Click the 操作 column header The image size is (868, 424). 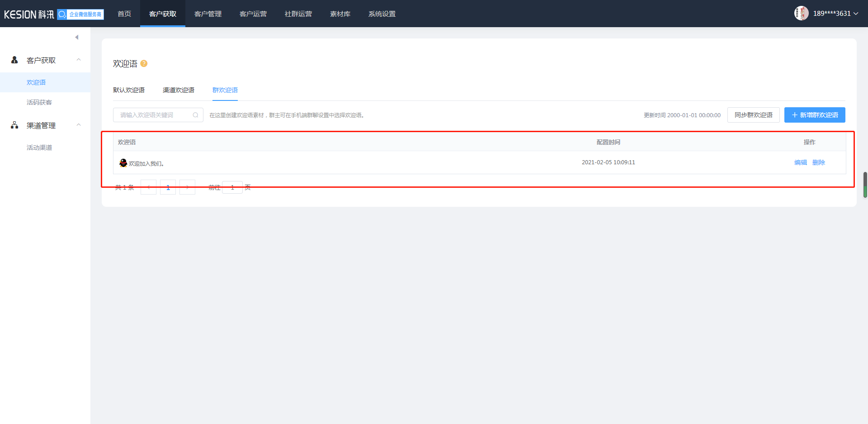click(809, 142)
